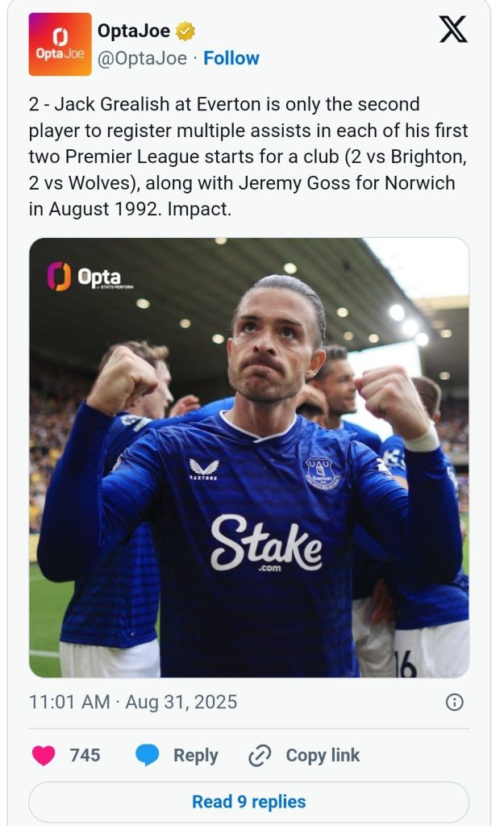Click the Everton crest on the jersey
504x826 pixels.
coord(322,473)
